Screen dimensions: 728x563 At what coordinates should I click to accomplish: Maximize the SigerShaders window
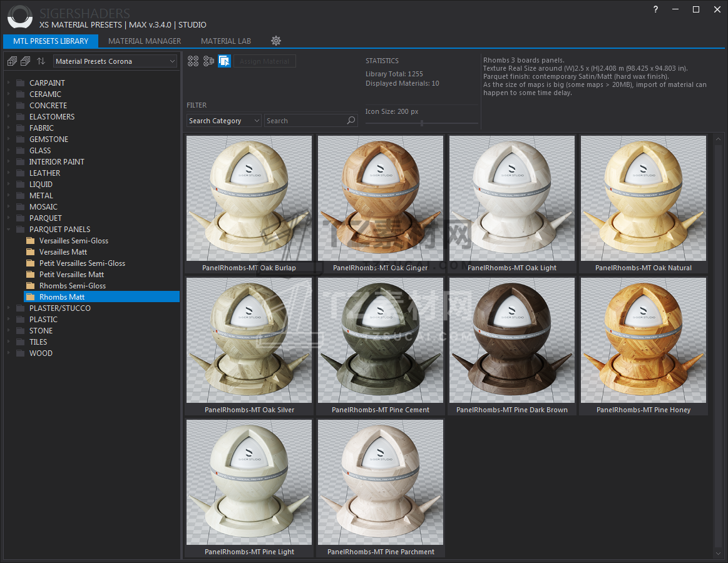click(x=696, y=9)
